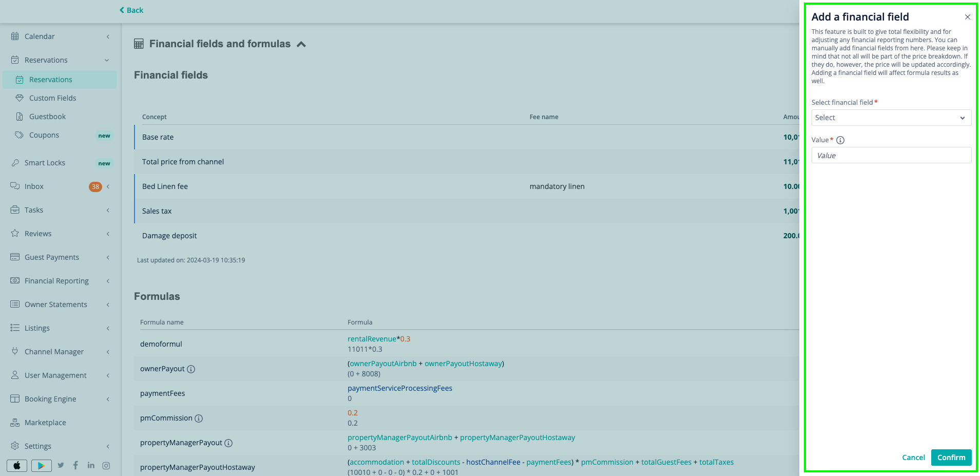980x476 pixels.
Task: Collapse the Reservations menu chevron
Action: [107, 60]
